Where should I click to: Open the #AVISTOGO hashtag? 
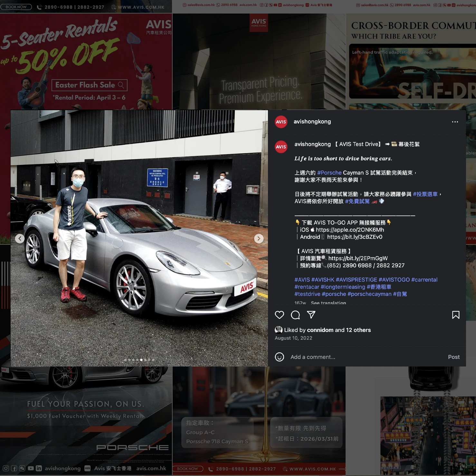(394, 280)
